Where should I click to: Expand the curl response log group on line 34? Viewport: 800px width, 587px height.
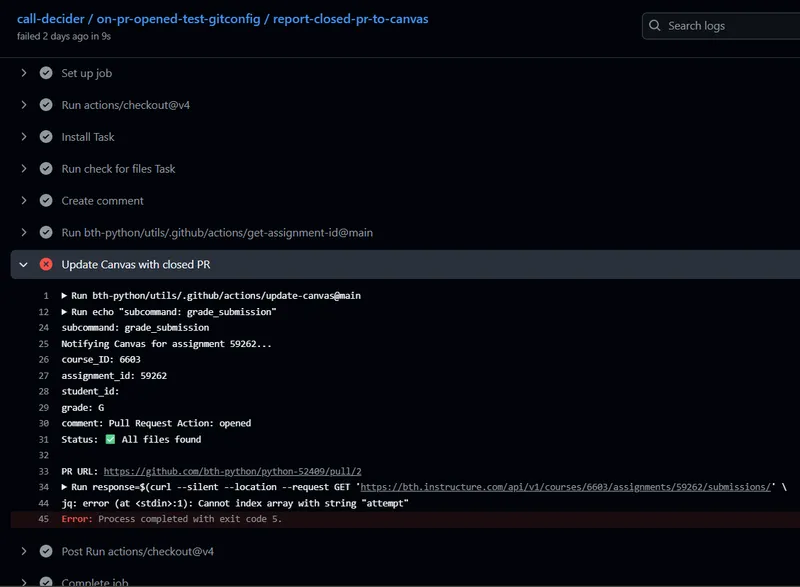65,487
